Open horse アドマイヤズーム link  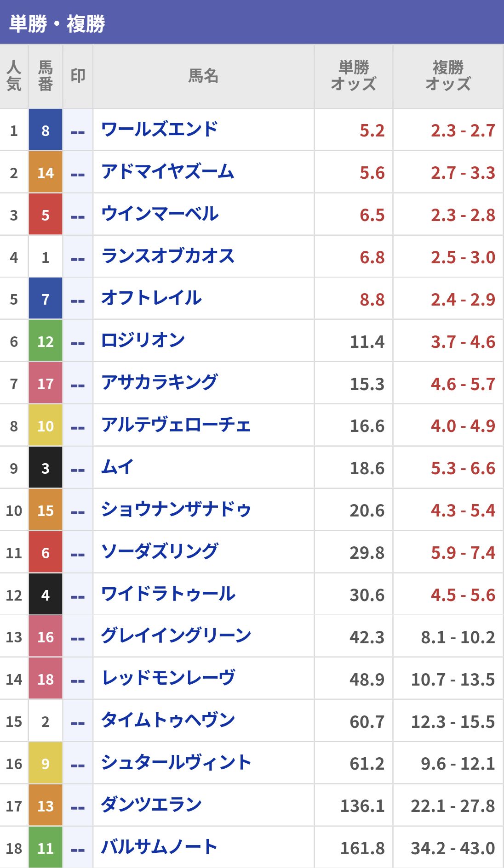pyautogui.click(x=167, y=172)
